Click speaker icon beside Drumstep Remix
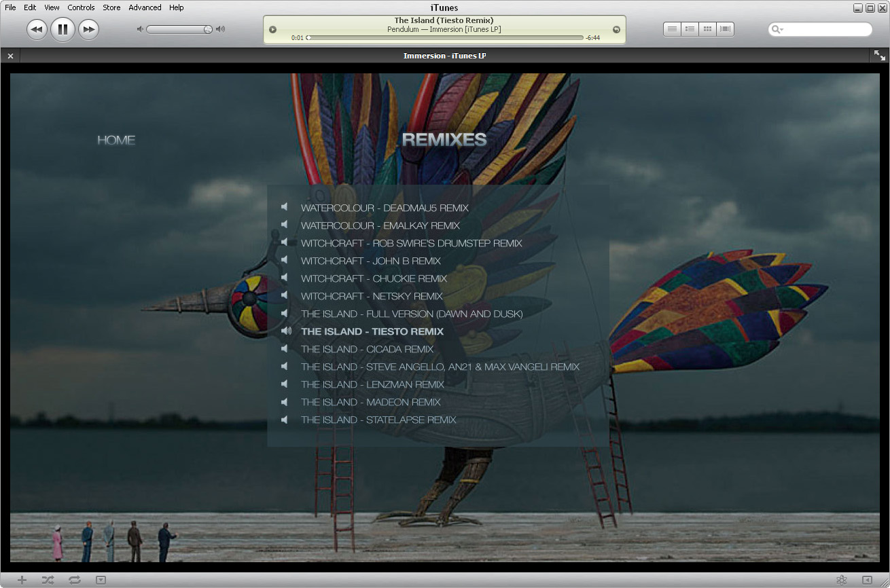 point(285,242)
